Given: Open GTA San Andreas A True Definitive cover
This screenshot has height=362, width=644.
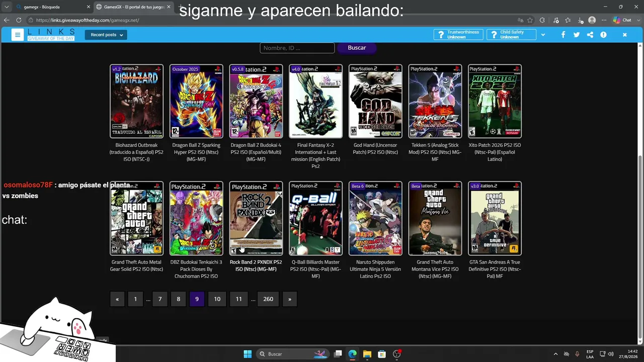Looking at the screenshot, I should (x=495, y=218).
